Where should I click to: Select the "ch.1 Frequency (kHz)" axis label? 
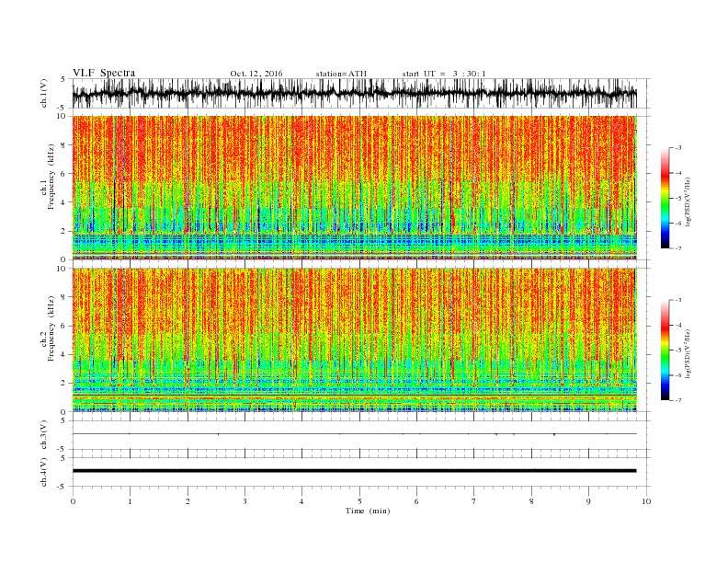pyautogui.click(x=48, y=189)
